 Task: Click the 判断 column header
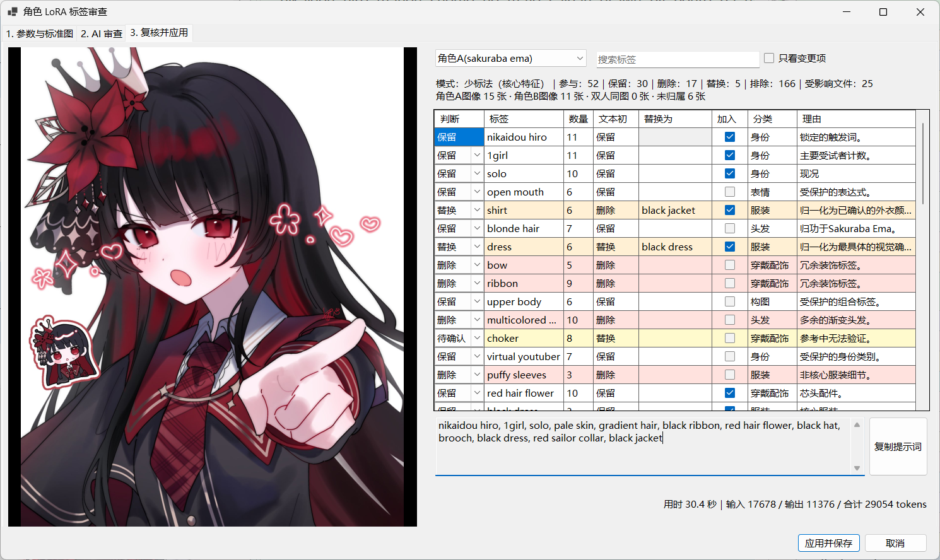point(459,119)
